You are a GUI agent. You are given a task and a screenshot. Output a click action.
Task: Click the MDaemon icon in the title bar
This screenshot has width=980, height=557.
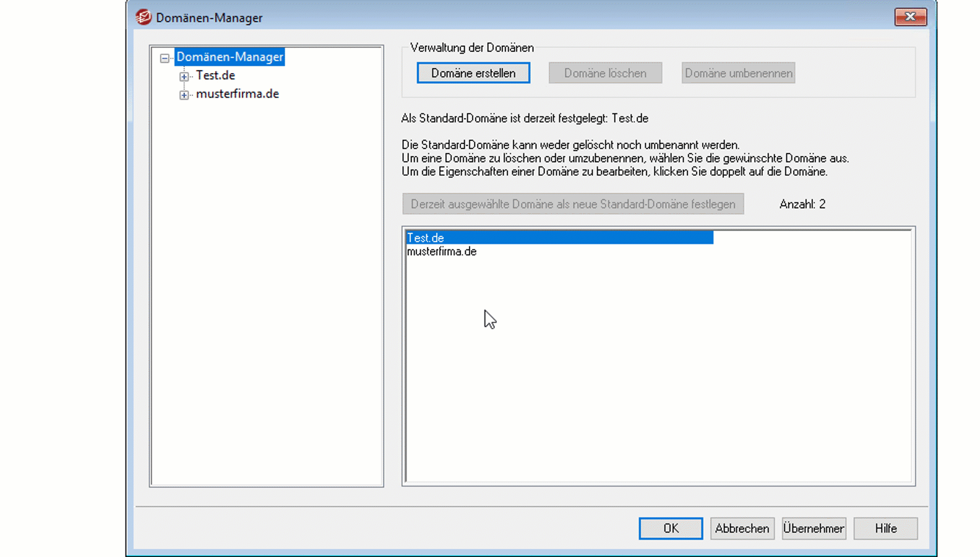click(x=144, y=17)
